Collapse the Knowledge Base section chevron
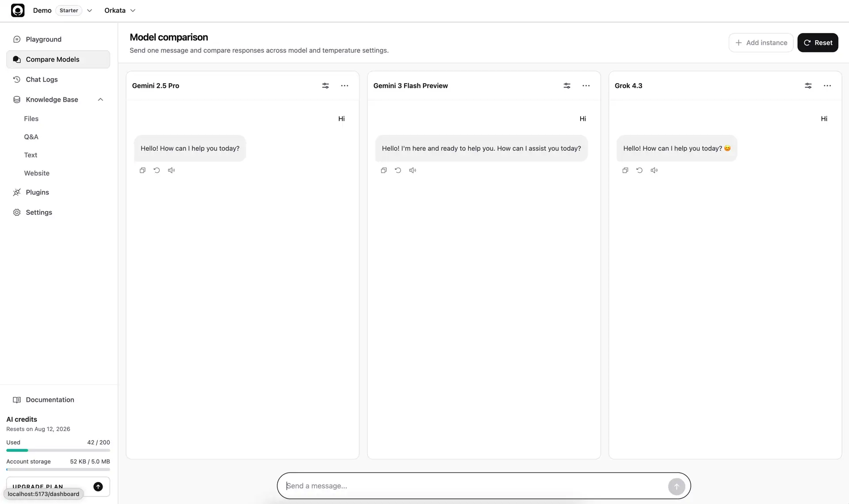The image size is (849, 504). tap(100, 99)
